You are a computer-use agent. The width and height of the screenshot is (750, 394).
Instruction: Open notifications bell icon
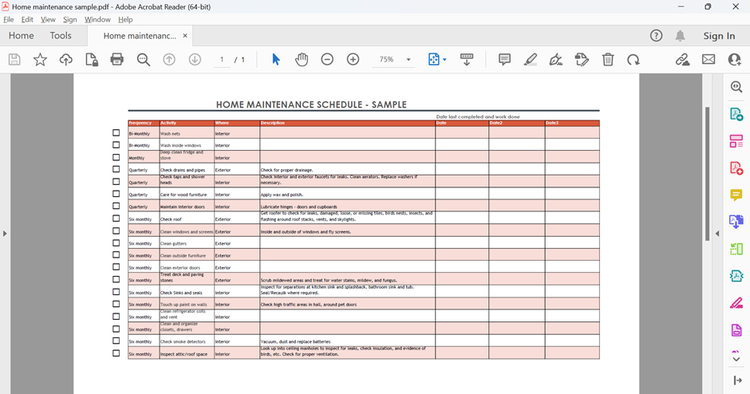coord(680,35)
